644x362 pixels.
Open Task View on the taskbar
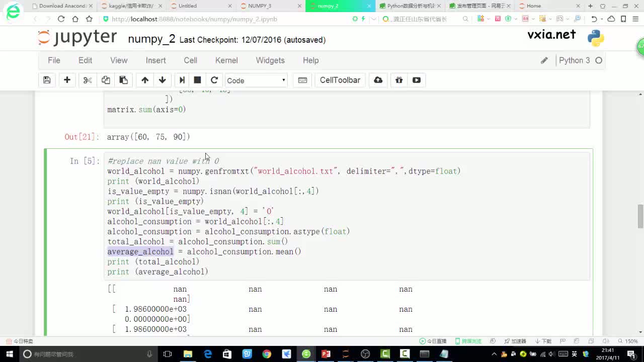tap(168, 354)
